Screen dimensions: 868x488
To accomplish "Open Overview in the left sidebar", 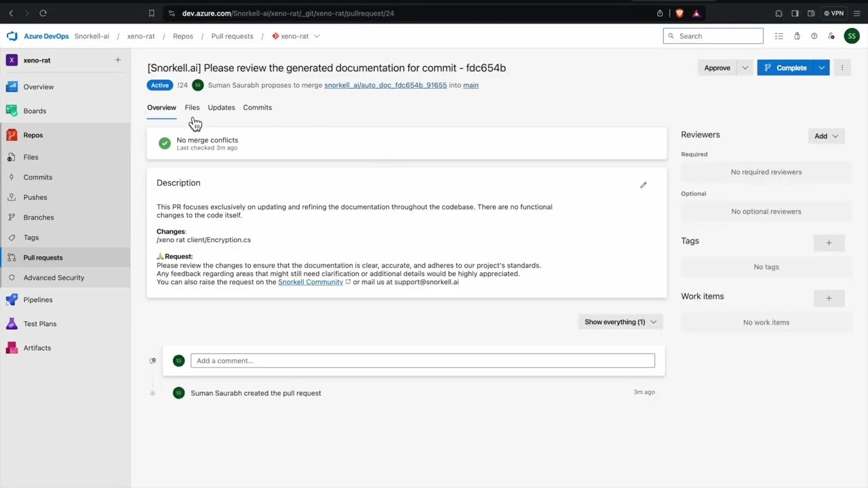I will (65, 87).
